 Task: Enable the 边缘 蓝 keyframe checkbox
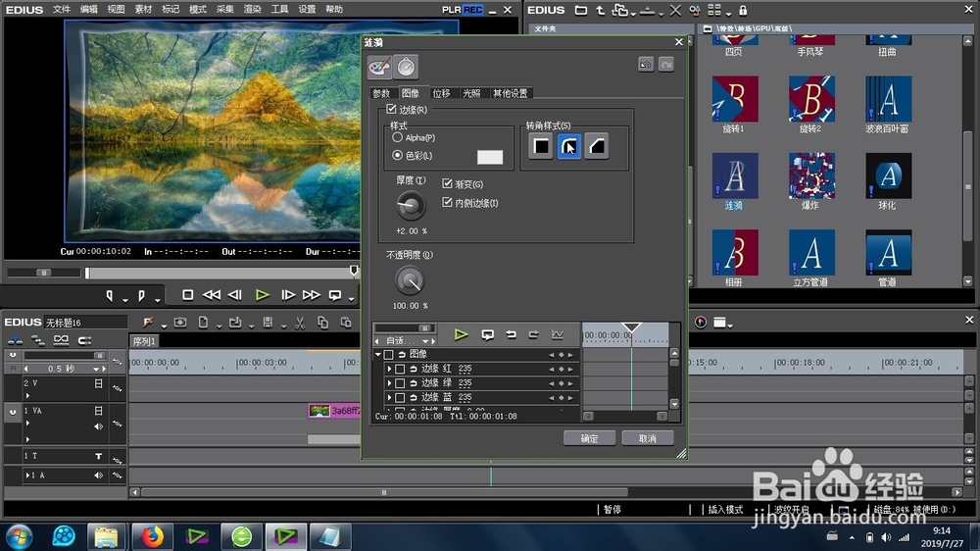point(400,398)
